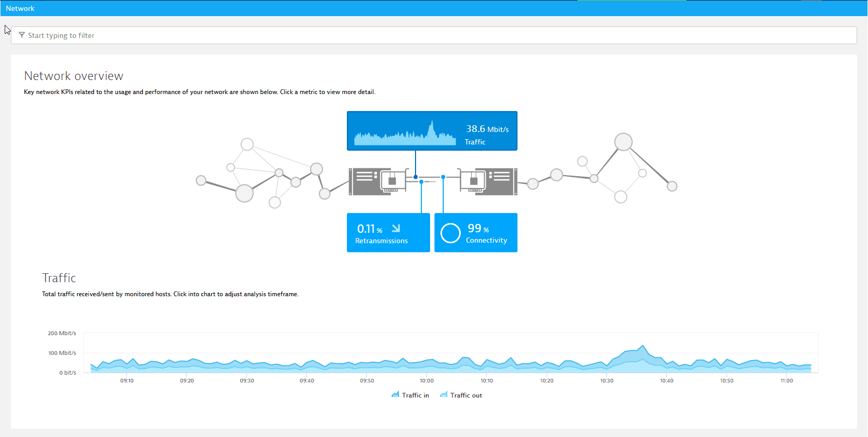Toggle the 'Traffic out' legend entry
This screenshot has width=868, height=437.
tap(461, 395)
